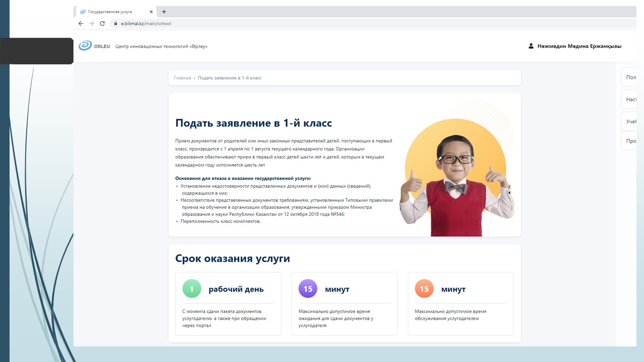Click "Подать заявление в 1-й класс" breadcrumb
This screenshot has width=644, height=362.
pos(229,78)
